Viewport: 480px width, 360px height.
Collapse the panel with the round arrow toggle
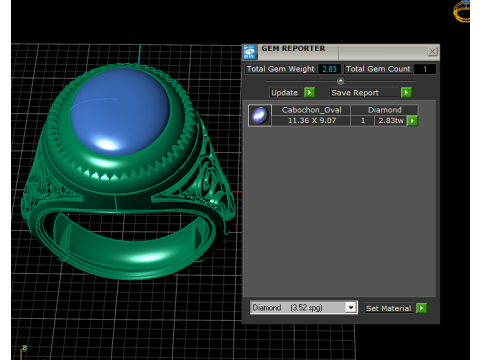340,81
